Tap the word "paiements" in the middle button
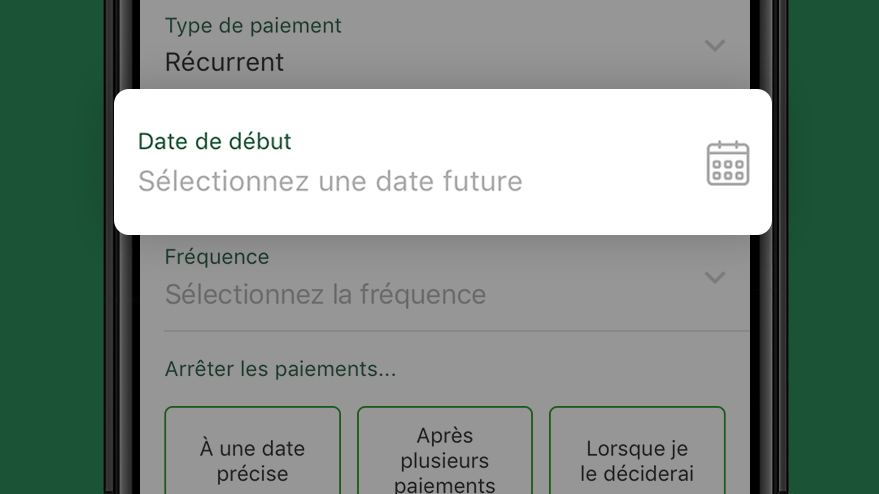Viewport: 879px width, 494px height. pos(445,484)
